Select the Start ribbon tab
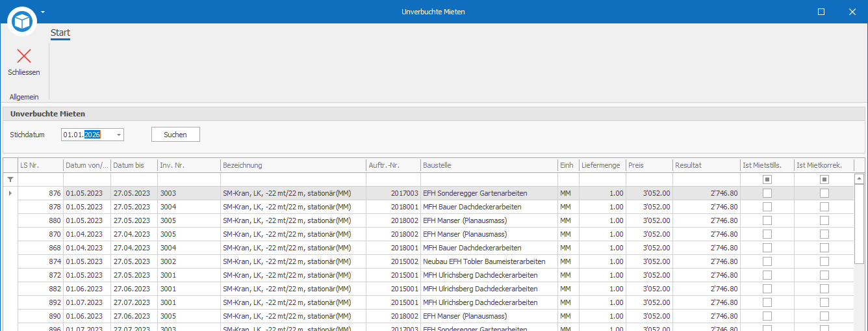868x331 pixels. (60, 33)
